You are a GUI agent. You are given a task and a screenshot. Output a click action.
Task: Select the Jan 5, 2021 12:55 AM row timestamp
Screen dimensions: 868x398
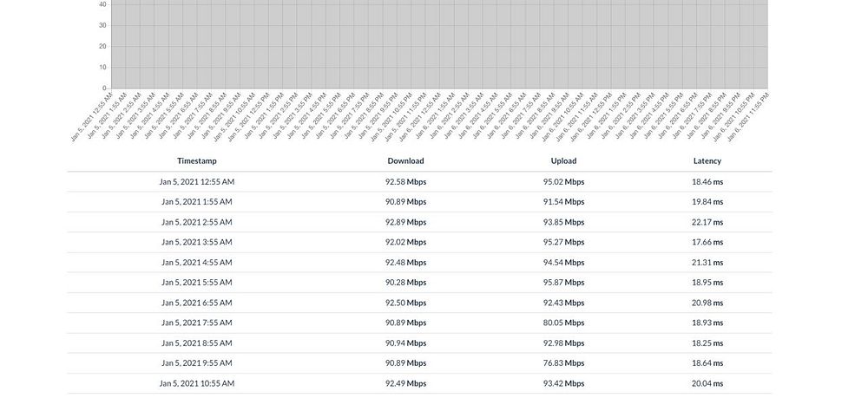point(196,181)
